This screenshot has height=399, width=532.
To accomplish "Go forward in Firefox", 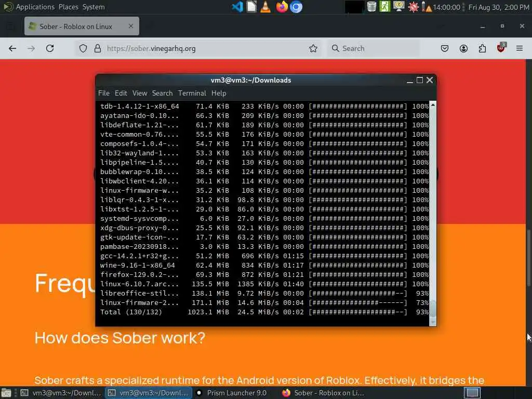I will click(x=31, y=48).
